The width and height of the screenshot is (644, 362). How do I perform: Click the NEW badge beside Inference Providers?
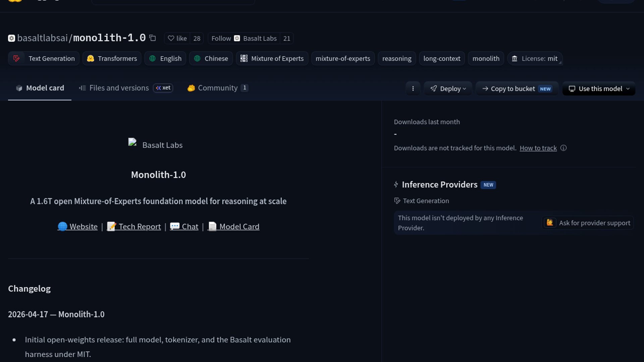pyautogui.click(x=488, y=185)
